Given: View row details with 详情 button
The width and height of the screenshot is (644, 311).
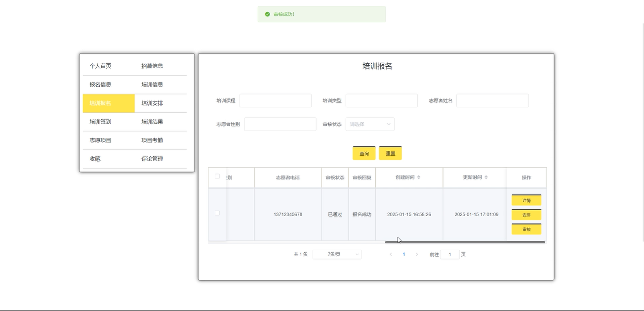Looking at the screenshot, I should tap(526, 200).
